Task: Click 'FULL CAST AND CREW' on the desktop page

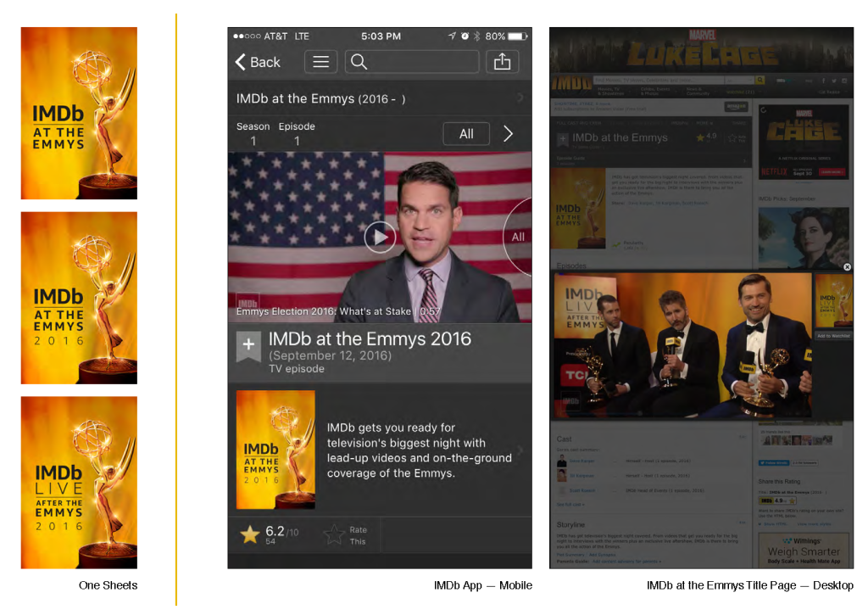Action: pyautogui.click(x=579, y=123)
